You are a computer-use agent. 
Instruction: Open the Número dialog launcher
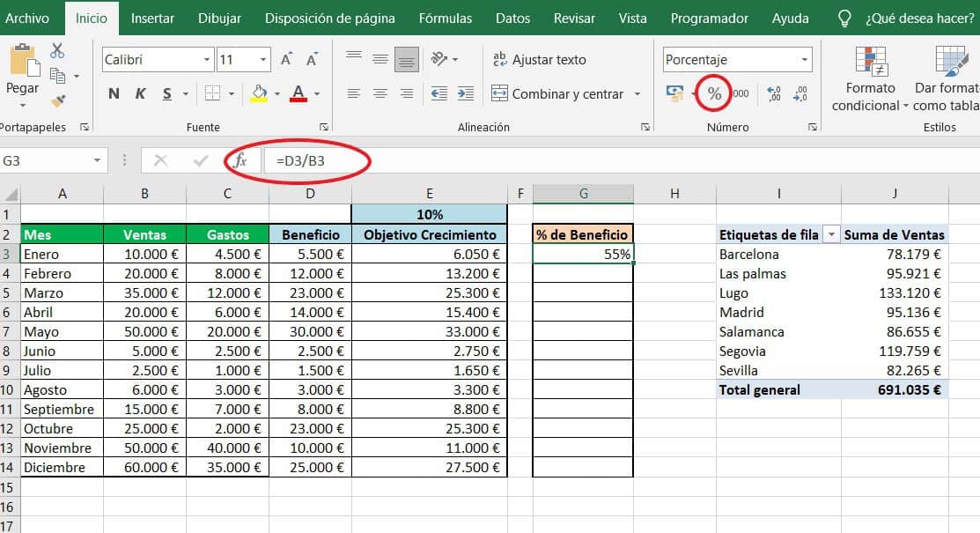813,127
